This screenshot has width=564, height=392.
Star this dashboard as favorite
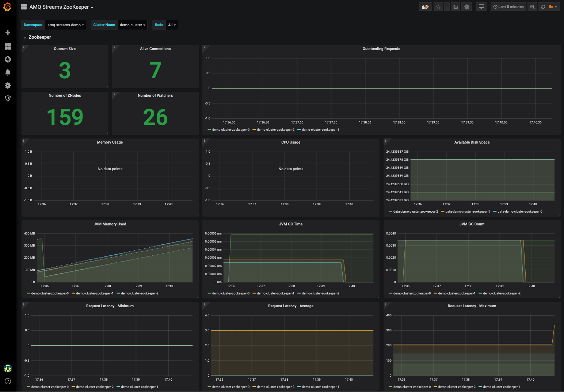[x=438, y=7]
